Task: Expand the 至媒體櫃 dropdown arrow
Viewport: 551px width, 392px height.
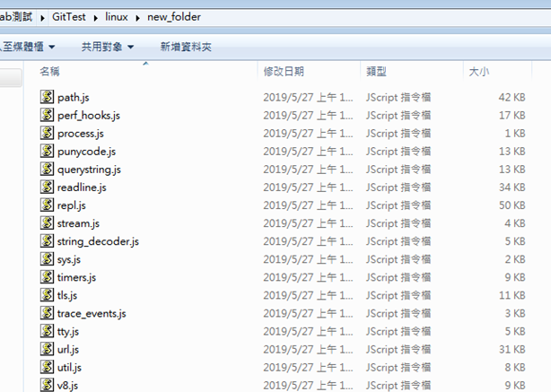Action: pos(51,47)
